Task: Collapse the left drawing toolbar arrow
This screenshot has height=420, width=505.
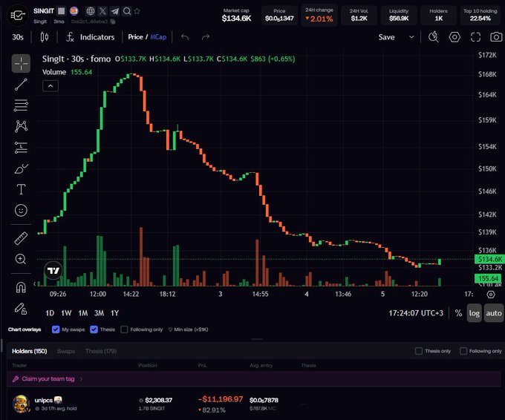Action: click(x=34, y=284)
